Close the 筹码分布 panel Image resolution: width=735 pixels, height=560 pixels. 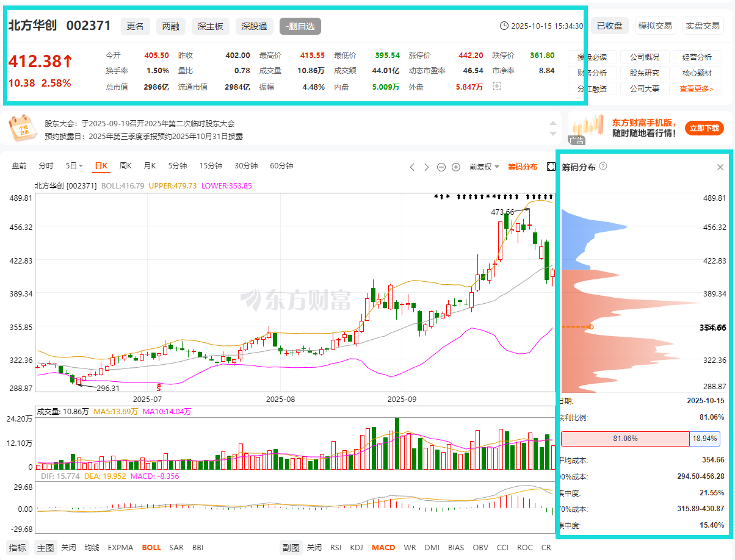[x=720, y=167]
